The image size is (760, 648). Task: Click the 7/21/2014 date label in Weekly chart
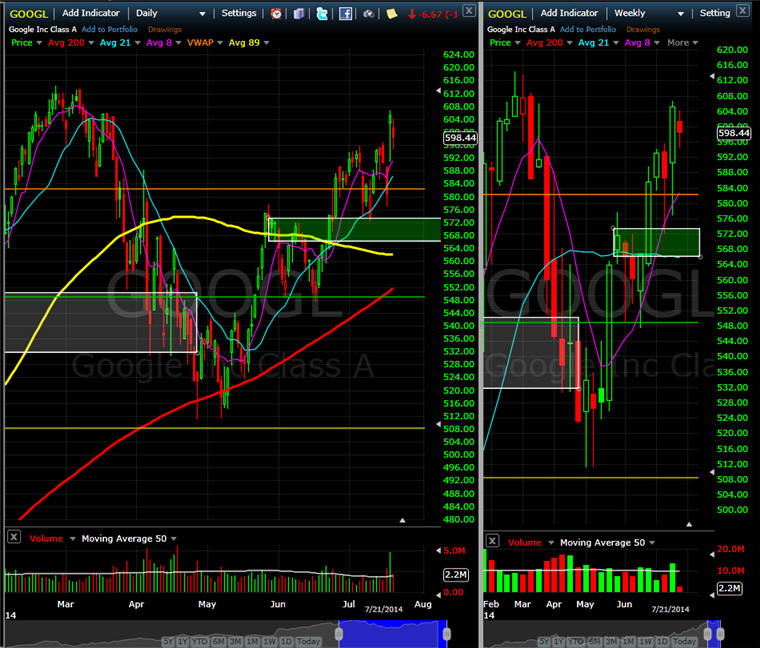point(670,609)
